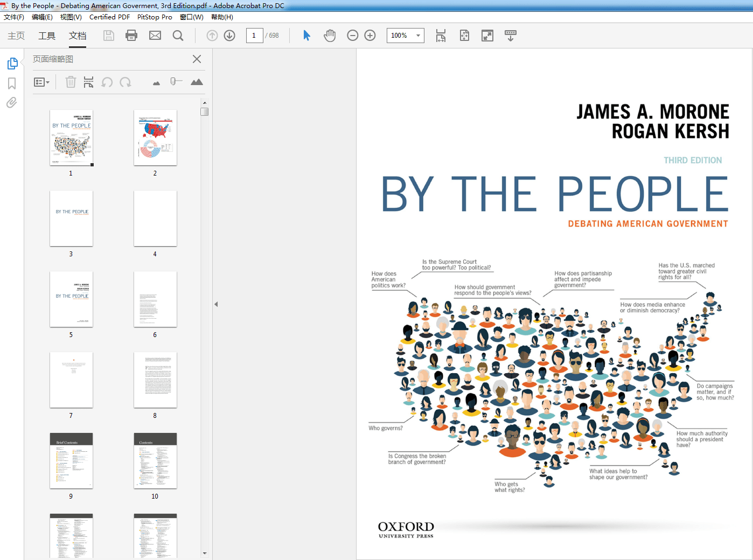Open Certified PDF menu
753x560 pixels.
109,17
